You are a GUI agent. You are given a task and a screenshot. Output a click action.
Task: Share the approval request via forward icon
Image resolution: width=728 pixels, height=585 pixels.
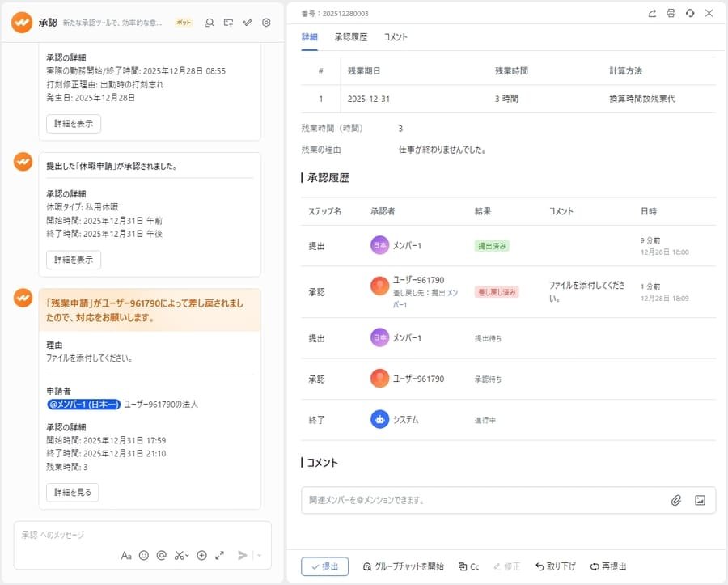point(652,13)
